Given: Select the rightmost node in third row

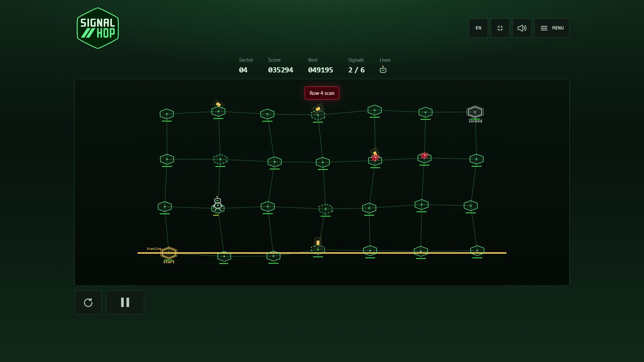Looking at the screenshot, I should tap(471, 206).
